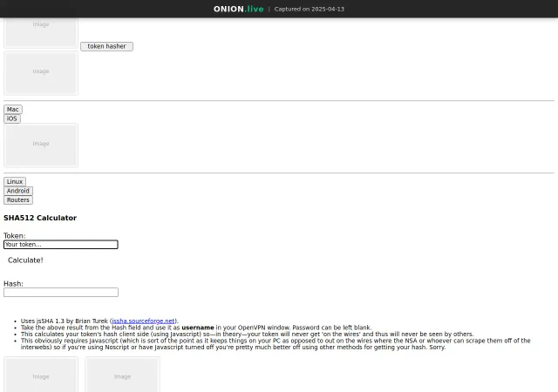
Task: Select the Linux button
Action: tap(15, 181)
